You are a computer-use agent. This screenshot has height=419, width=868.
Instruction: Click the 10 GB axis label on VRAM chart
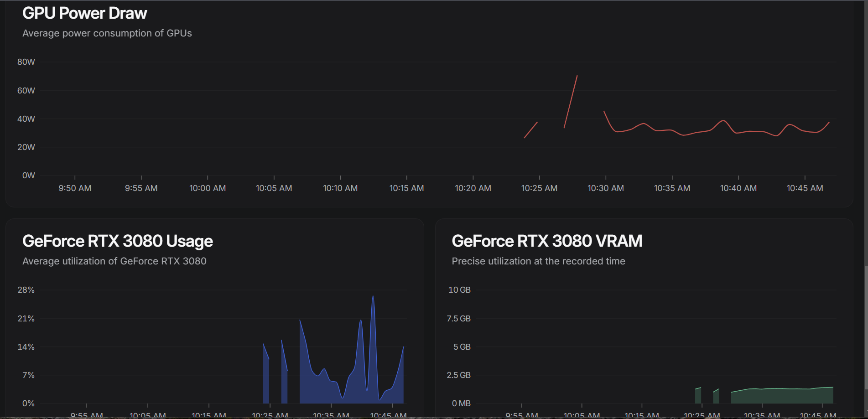[x=458, y=290]
